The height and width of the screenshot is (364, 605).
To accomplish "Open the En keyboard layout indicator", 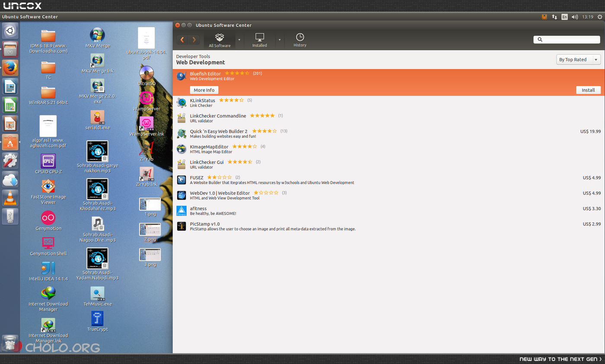I will [x=564, y=17].
